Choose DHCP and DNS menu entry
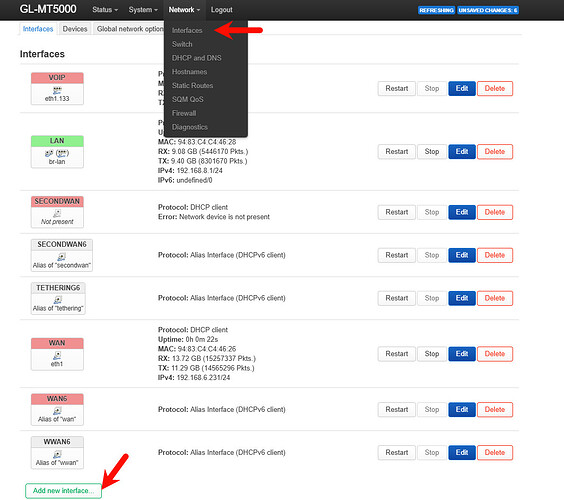 pyautogui.click(x=196, y=58)
